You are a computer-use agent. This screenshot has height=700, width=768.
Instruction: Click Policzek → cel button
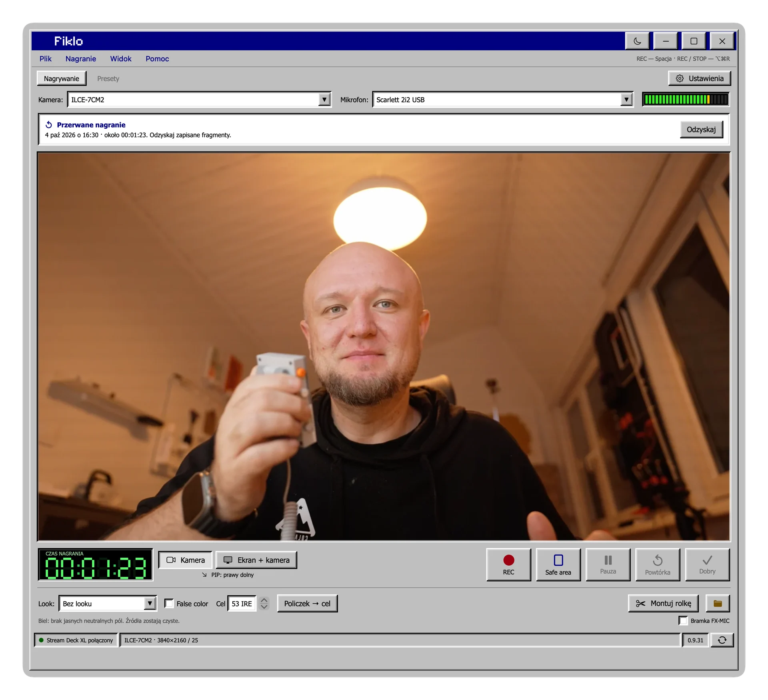(307, 603)
